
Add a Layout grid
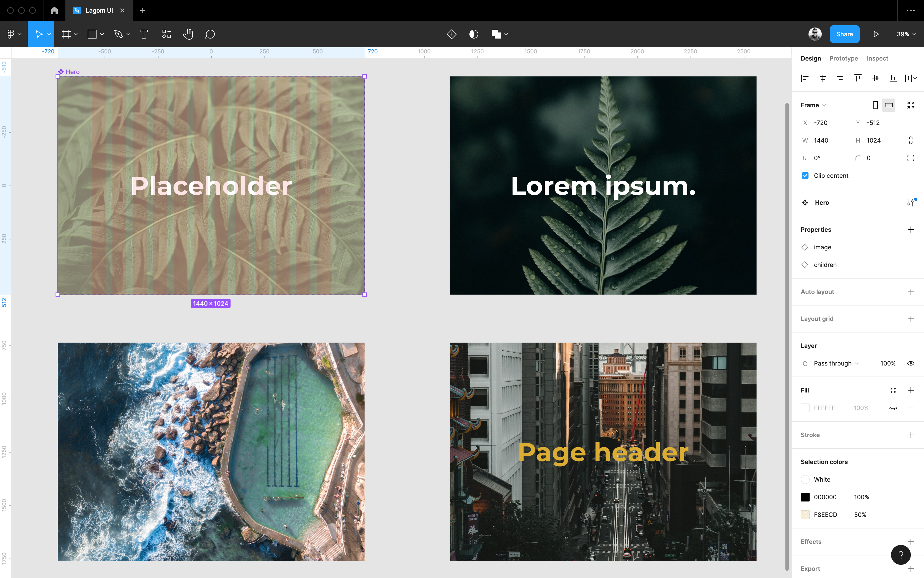pyautogui.click(x=911, y=319)
